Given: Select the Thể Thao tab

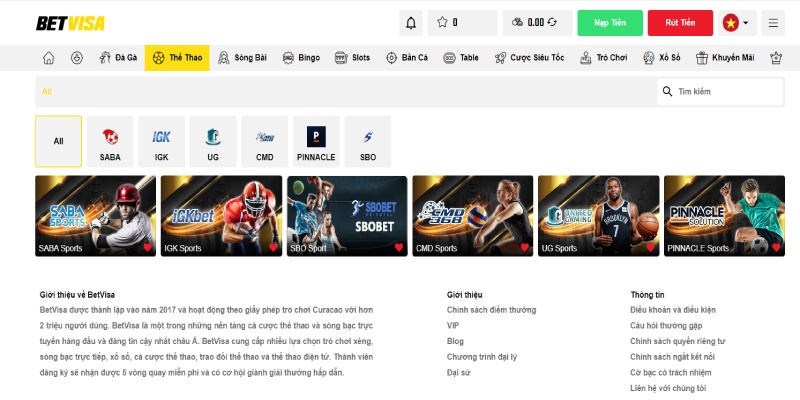Looking at the screenshot, I should (x=177, y=58).
